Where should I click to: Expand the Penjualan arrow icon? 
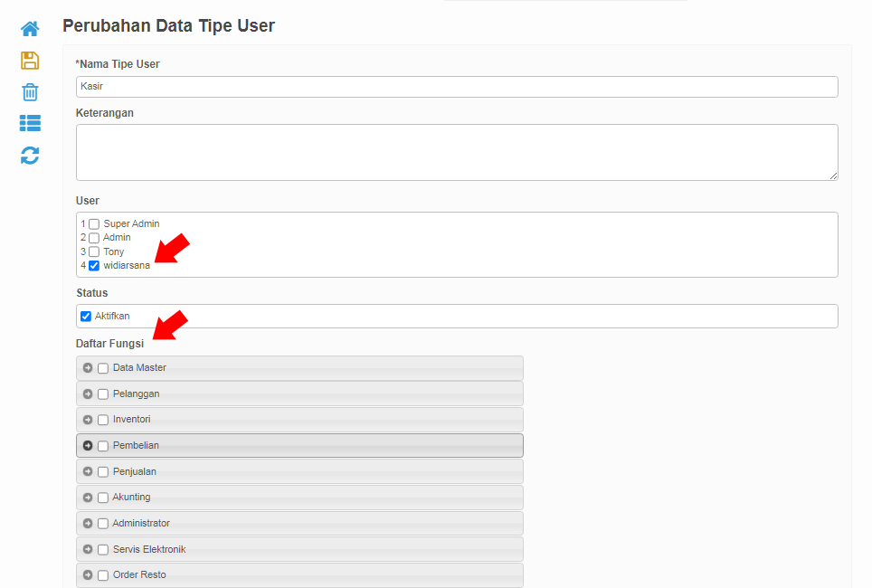tap(88, 471)
